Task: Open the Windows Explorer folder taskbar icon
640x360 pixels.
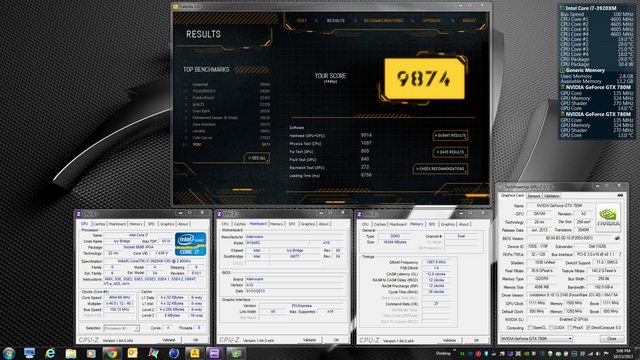Action: click(x=71, y=353)
